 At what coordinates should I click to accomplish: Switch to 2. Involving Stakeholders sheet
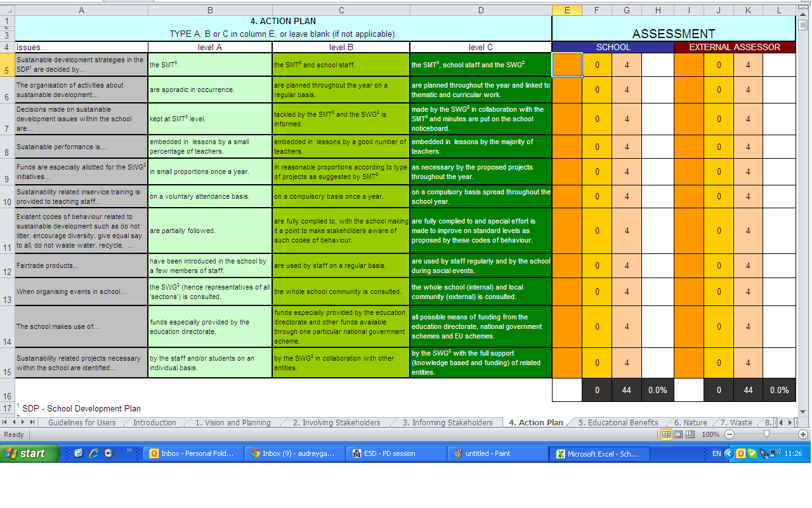[336, 423]
